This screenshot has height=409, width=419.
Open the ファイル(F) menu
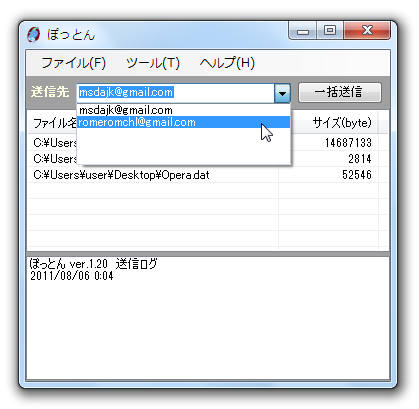74,63
